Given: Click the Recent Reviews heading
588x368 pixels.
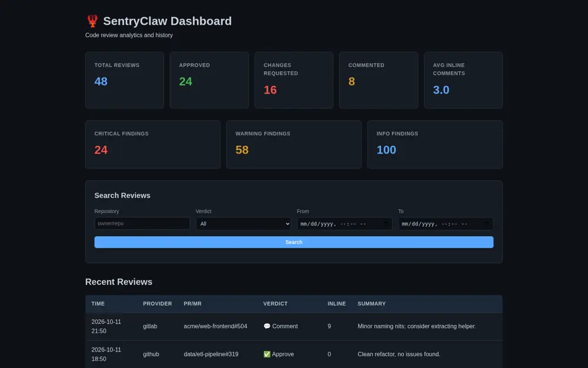Looking at the screenshot, I should [x=119, y=281].
